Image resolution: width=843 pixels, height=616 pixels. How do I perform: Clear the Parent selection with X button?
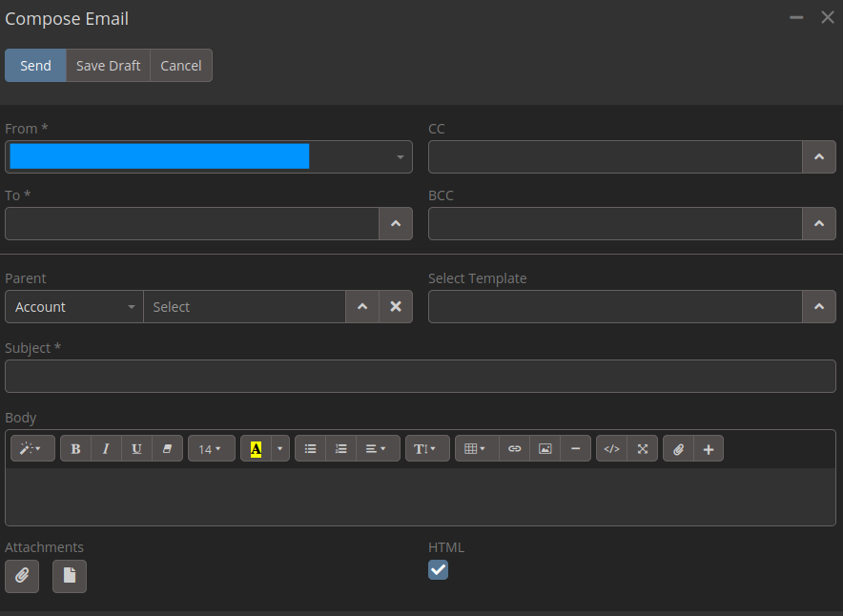pyautogui.click(x=395, y=307)
